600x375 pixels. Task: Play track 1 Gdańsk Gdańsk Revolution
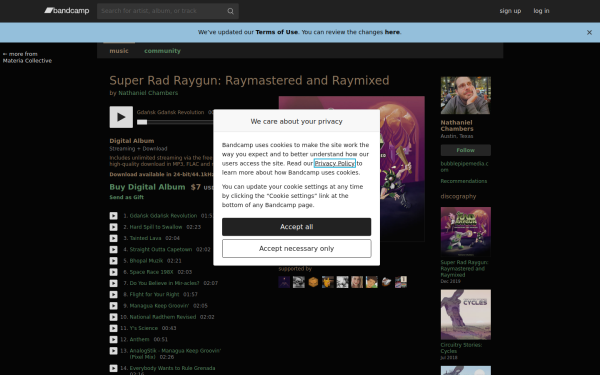114,216
